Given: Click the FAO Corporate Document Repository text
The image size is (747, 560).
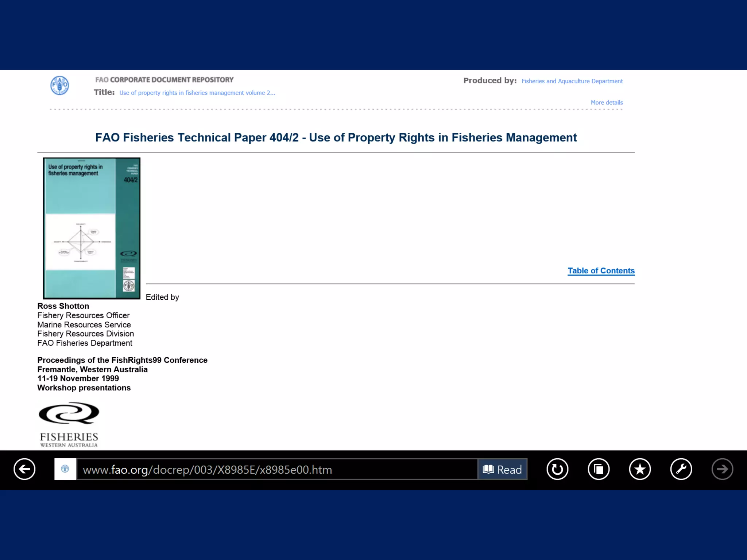Looking at the screenshot, I should pos(164,79).
